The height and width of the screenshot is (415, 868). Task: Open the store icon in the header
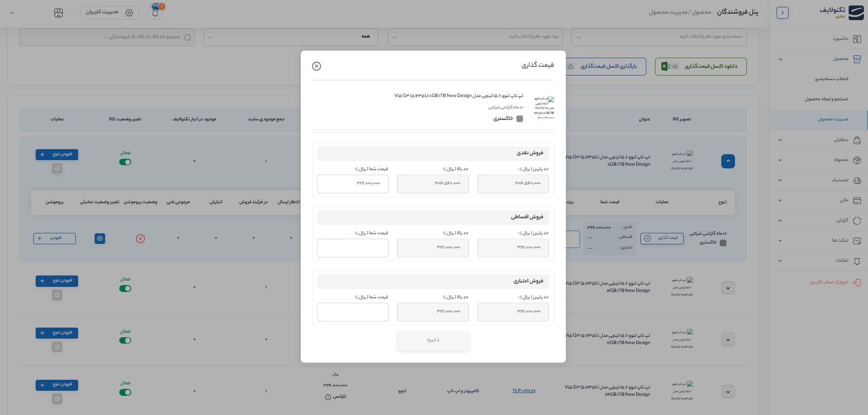59,13
